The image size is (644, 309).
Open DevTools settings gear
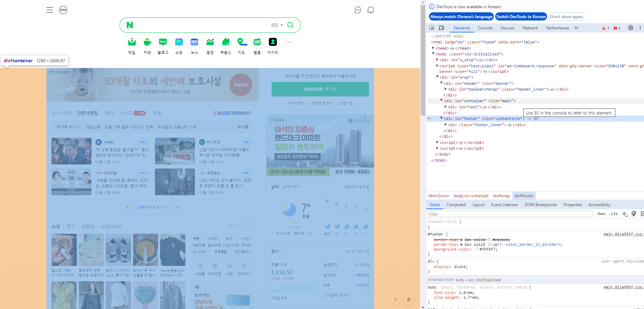click(x=631, y=28)
